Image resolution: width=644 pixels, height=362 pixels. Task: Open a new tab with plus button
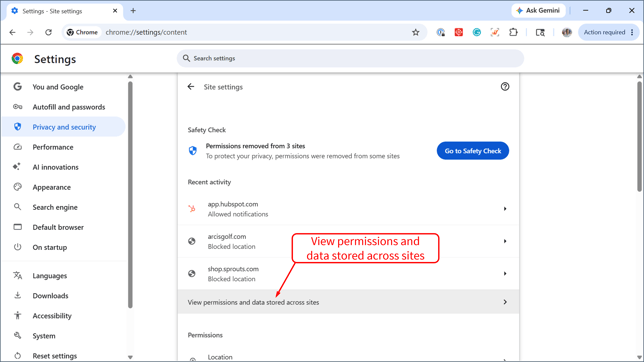pyautogui.click(x=133, y=11)
